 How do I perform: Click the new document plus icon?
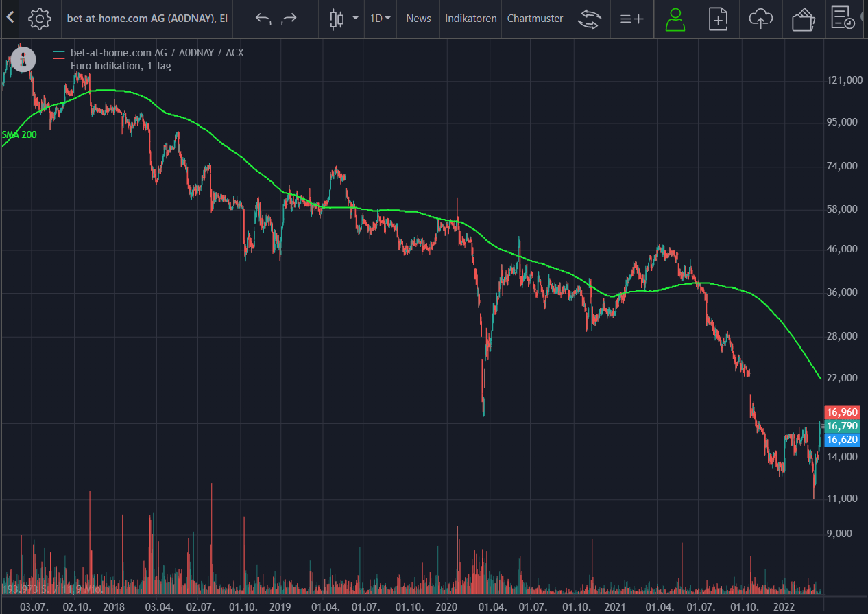click(719, 19)
